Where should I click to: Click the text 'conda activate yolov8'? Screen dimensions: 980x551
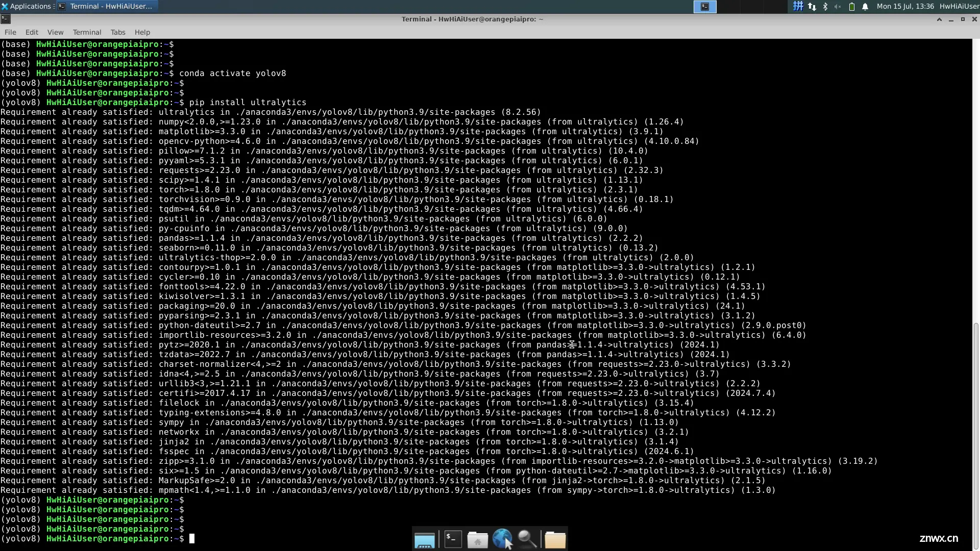(232, 73)
